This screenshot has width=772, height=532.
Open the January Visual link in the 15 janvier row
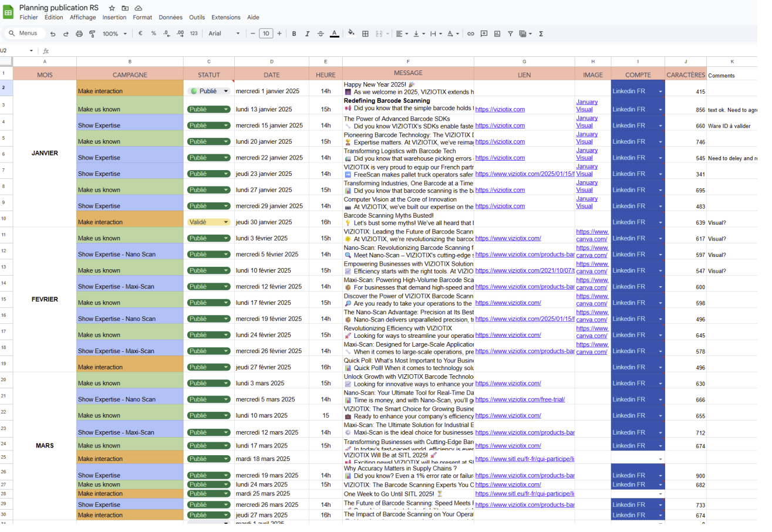pyautogui.click(x=587, y=121)
